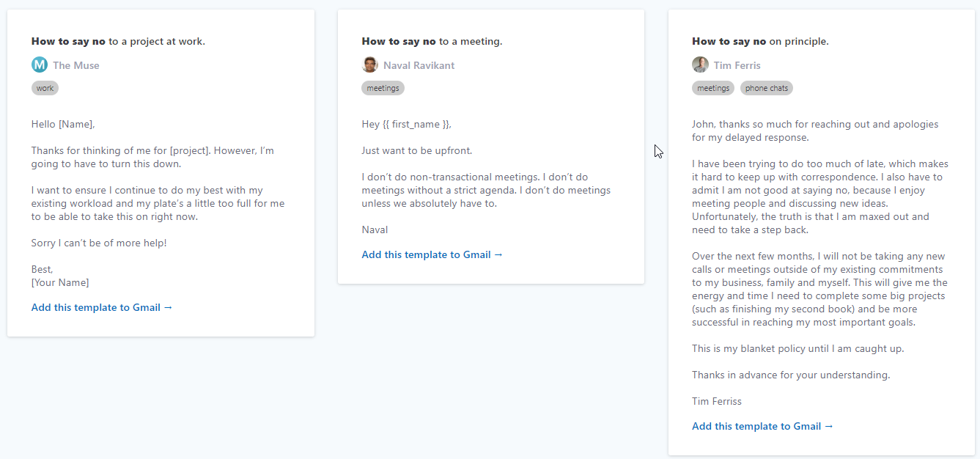
Task: Click the "How to say no to a meeting" title
Action: point(432,41)
